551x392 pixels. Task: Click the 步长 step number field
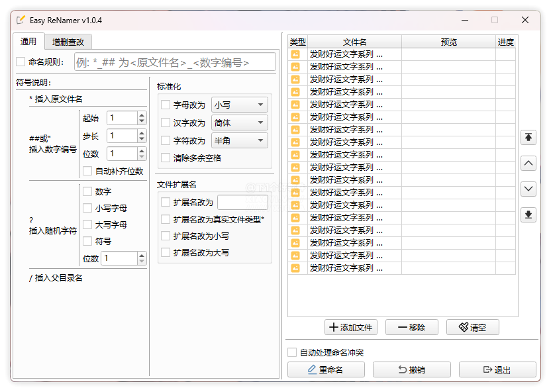[x=122, y=136]
